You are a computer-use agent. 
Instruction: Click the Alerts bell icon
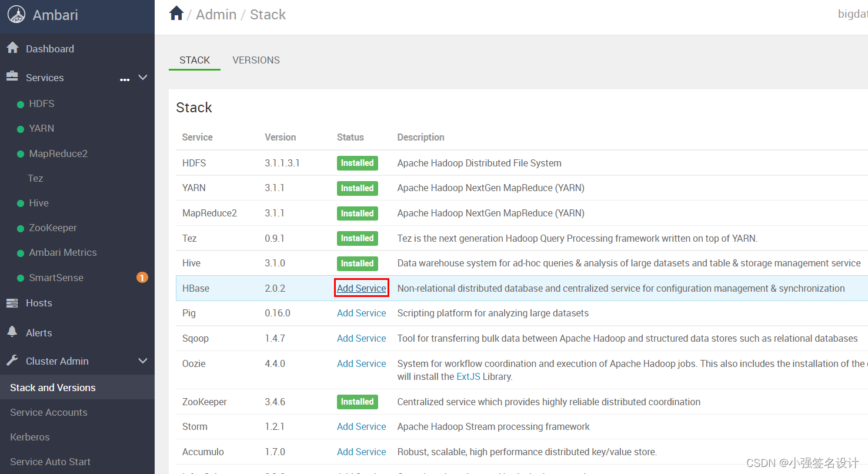tap(12, 332)
